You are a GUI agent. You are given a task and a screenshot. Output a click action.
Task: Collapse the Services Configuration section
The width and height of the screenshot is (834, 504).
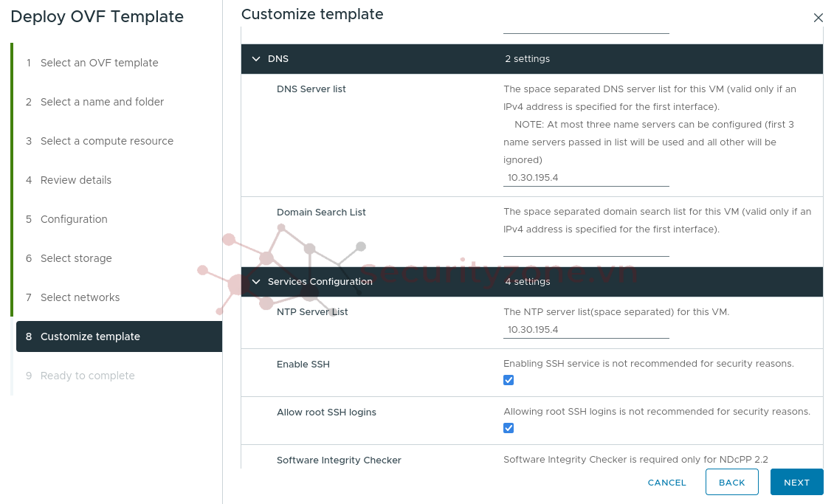(x=256, y=282)
